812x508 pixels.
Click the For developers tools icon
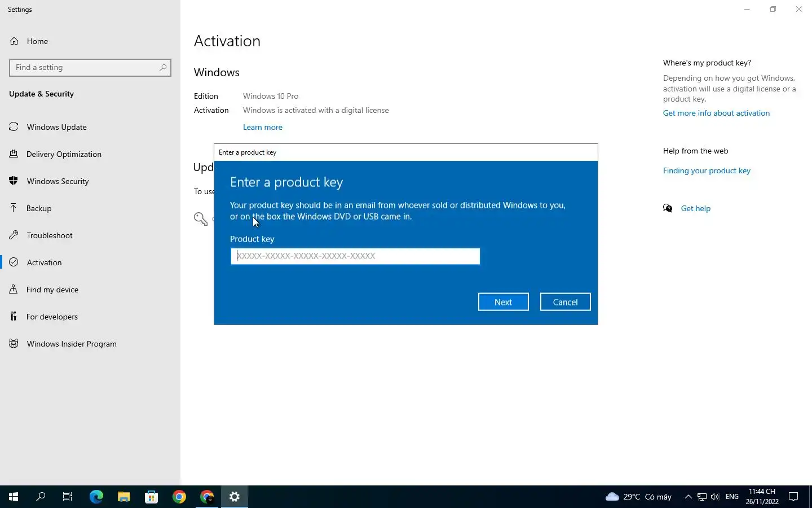[x=14, y=317]
